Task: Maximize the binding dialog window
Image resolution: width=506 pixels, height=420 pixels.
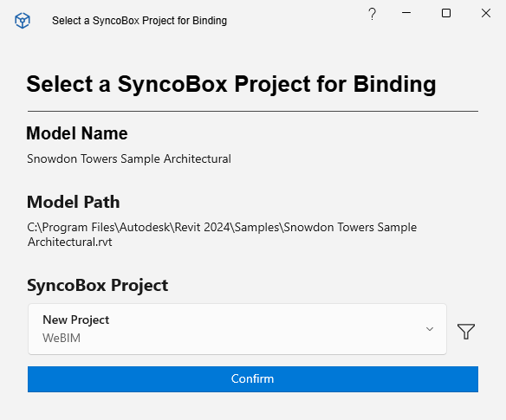Action: pyautogui.click(x=446, y=13)
